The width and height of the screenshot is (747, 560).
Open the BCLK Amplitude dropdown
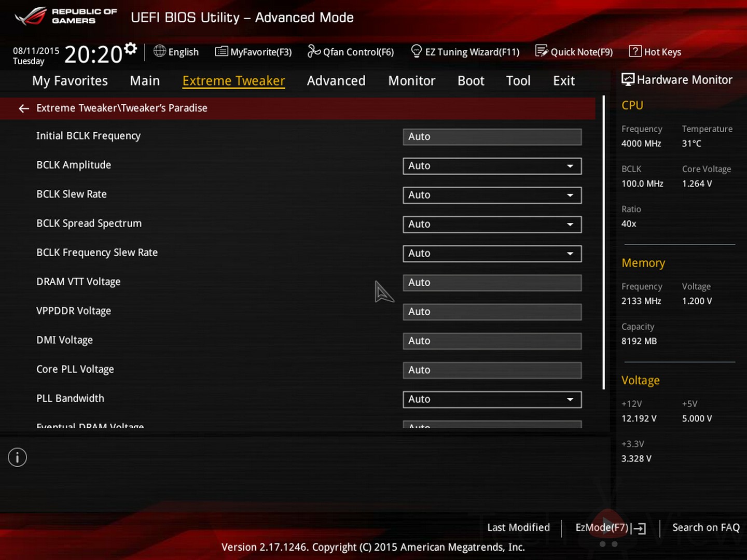pyautogui.click(x=492, y=166)
